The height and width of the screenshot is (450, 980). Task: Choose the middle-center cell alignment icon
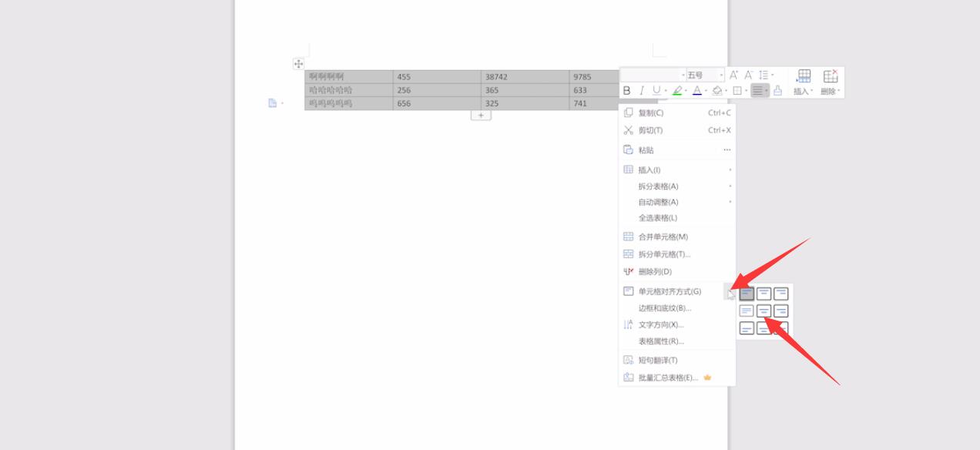(764, 311)
